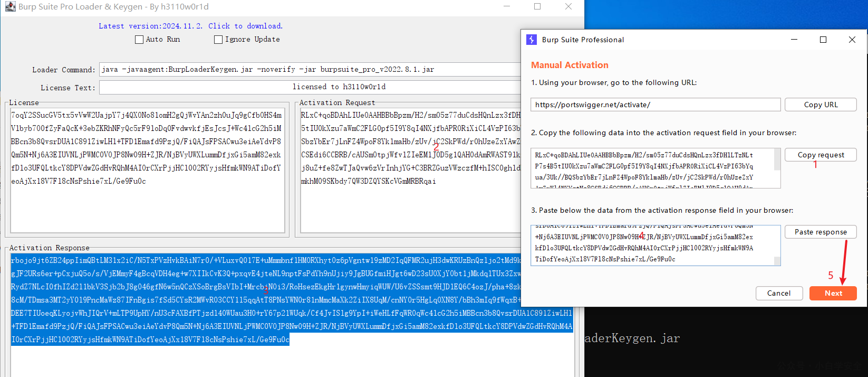Screen dimensions: 868x377
Task: Click the "2. Copy the following data" instruction text
Action: coord(664,133)
